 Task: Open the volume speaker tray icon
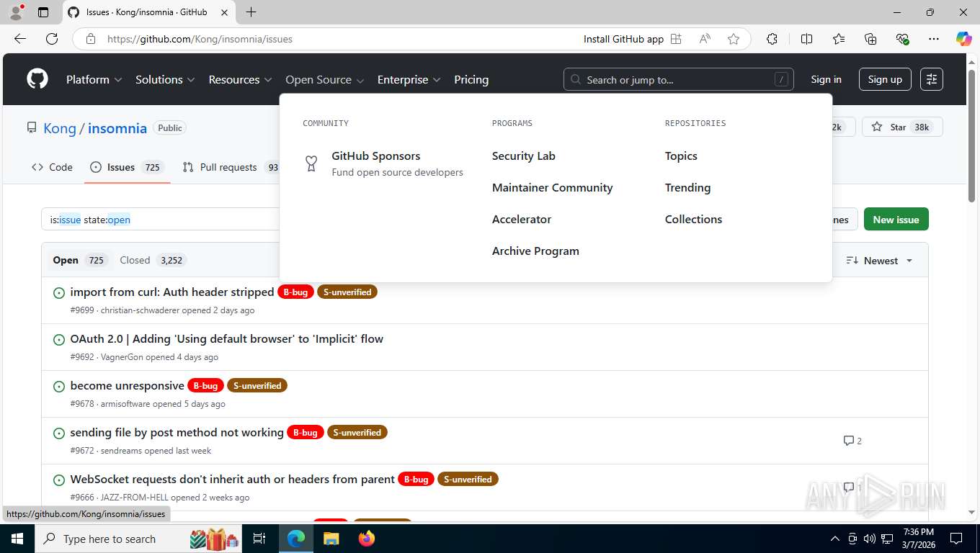tap(870, 539)
